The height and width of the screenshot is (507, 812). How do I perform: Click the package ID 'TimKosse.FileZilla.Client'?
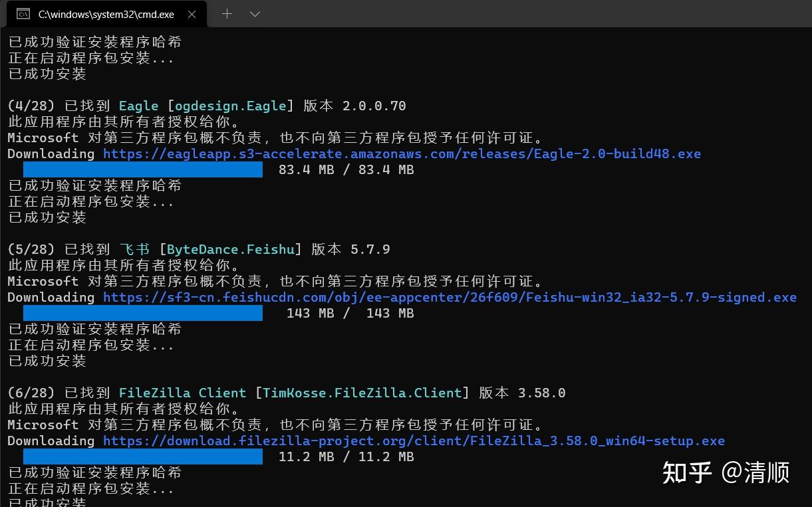pyautogui.click(x=362, y=393)
